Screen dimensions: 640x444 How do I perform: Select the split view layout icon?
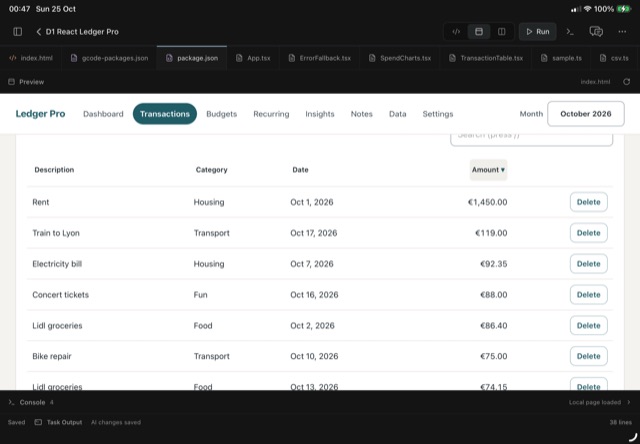[502, 31]
